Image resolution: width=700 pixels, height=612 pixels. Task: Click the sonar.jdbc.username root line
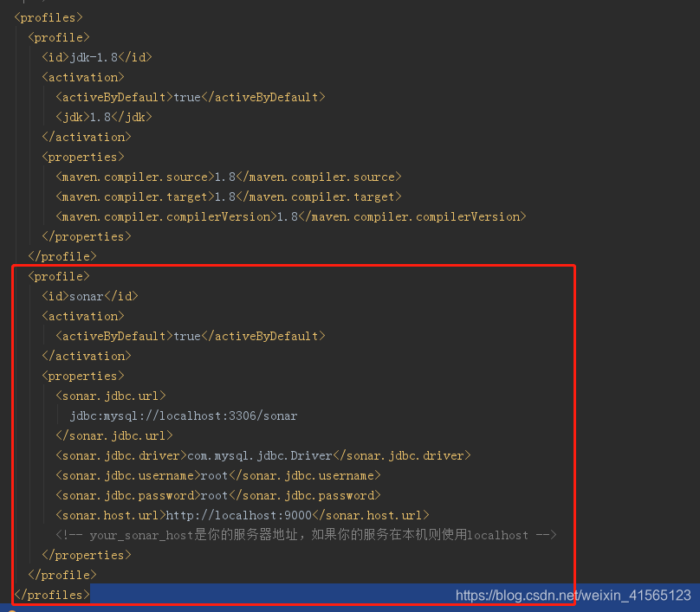click(218, 476)
